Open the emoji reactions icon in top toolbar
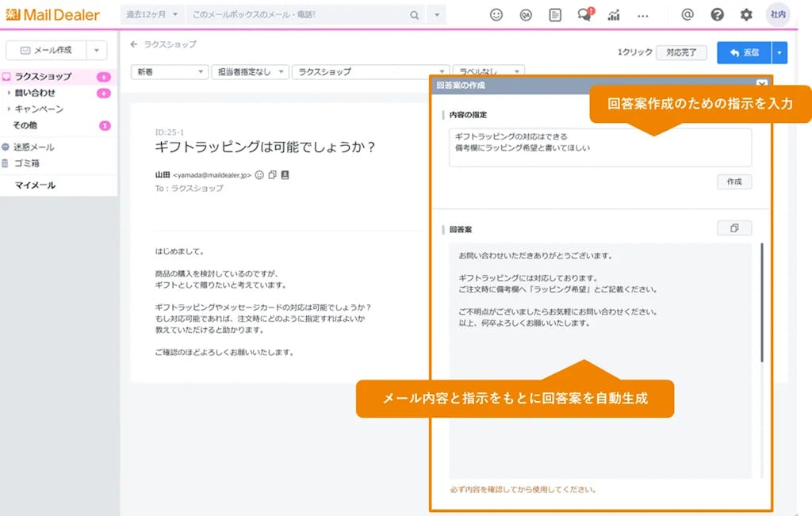This screenshot has height=516, width=812. (496, 14)
